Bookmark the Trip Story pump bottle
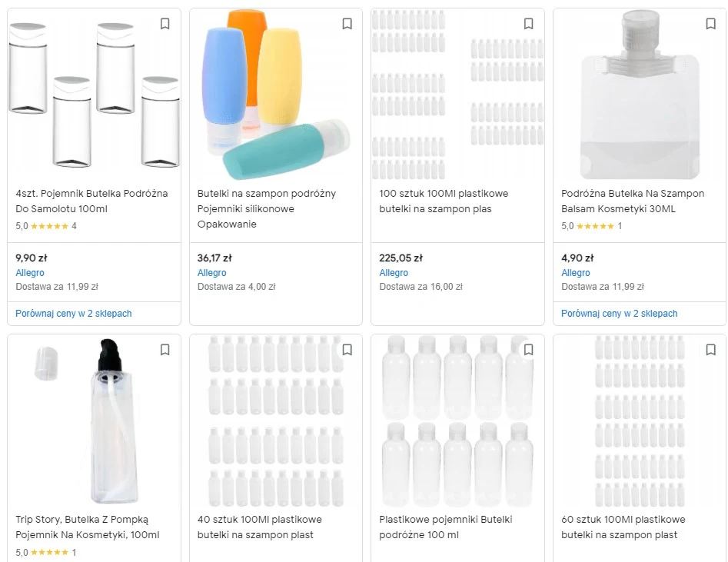Viewport: 728px width, 562px height. tap(165, 350)
